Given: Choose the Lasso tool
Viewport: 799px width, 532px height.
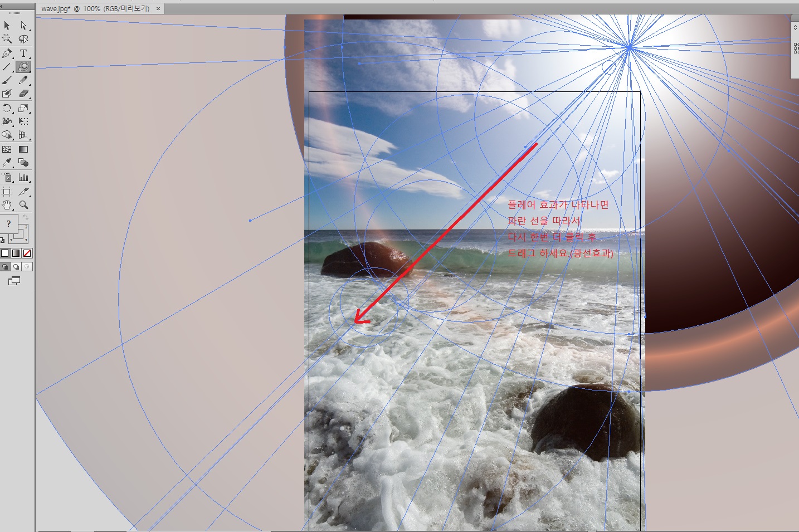Looking at the screenshot, I should coord(23,39).
